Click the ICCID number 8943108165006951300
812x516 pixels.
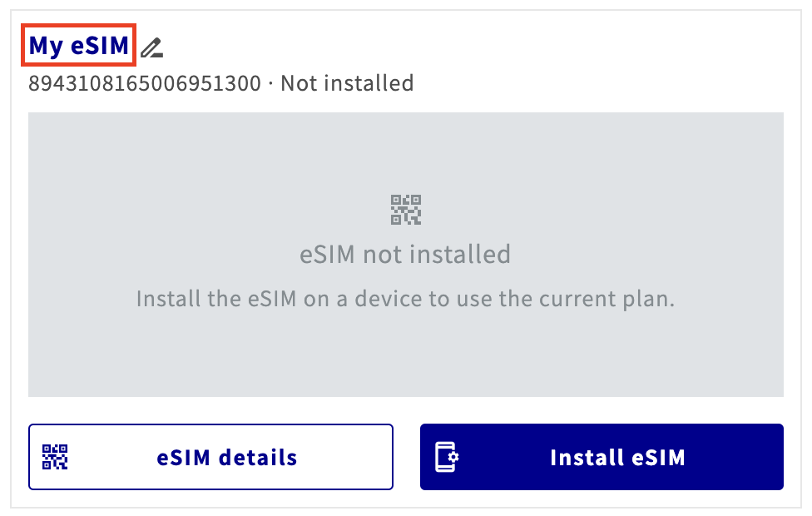click(148, 82)
